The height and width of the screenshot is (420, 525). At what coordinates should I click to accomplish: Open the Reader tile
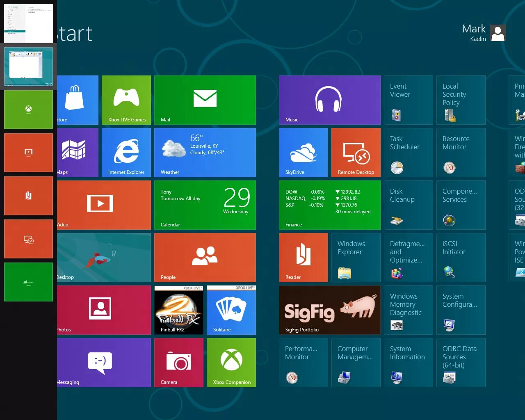[304, 258]
